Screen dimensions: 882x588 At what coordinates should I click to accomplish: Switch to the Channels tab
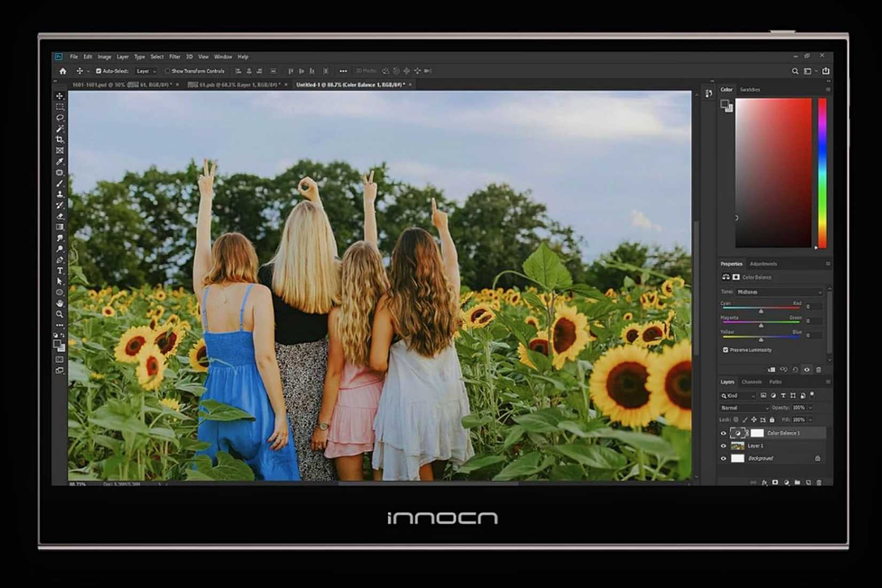[x=752, y=382]
